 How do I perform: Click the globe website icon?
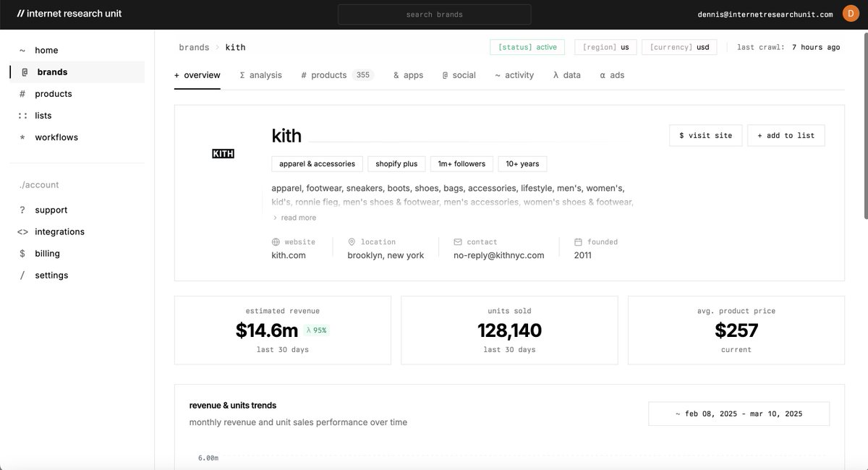click(x=276, y=242)
